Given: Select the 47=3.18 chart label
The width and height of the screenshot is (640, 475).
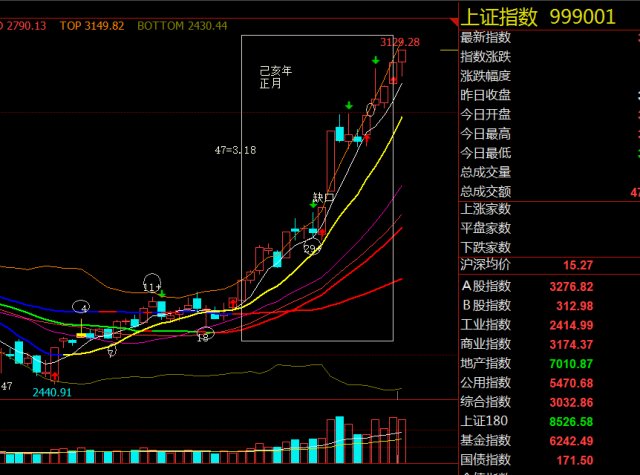Looking at the screenshot, I should 235,150.
